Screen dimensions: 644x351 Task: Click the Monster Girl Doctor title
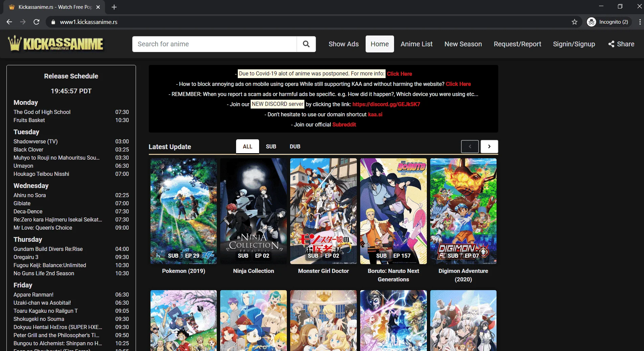point(323,271)
